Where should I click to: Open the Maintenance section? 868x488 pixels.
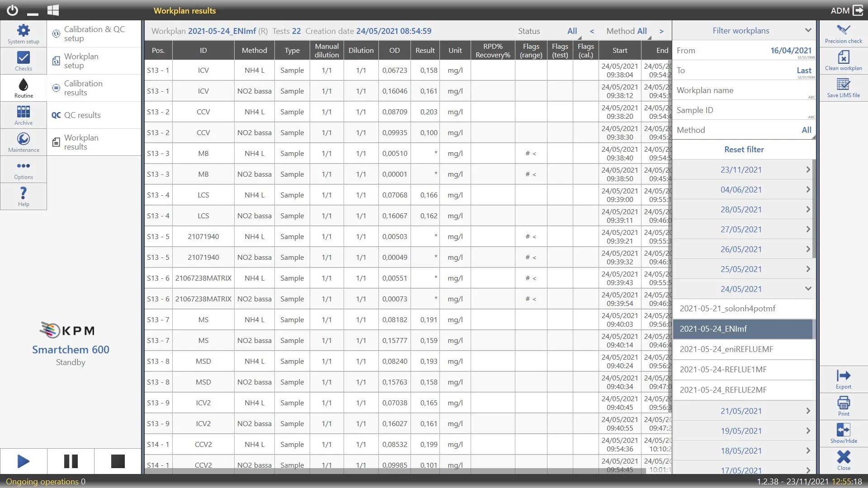coord(24,142)
